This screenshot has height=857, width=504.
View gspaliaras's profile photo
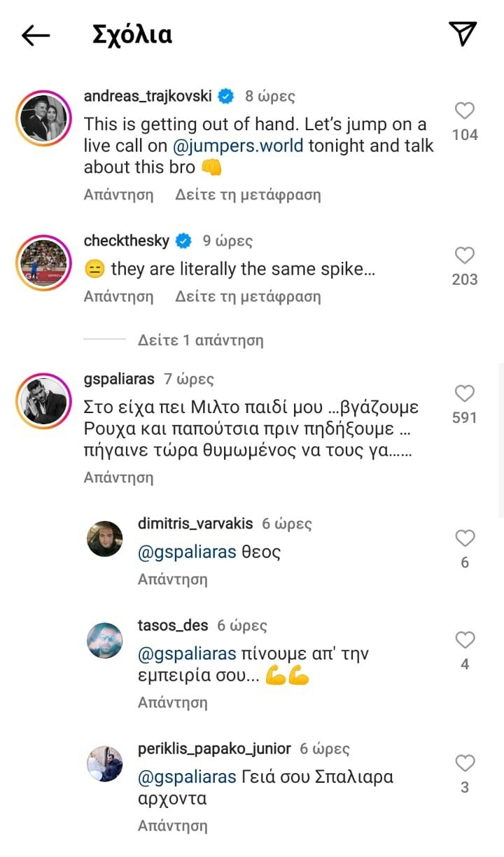pos(43,401)
